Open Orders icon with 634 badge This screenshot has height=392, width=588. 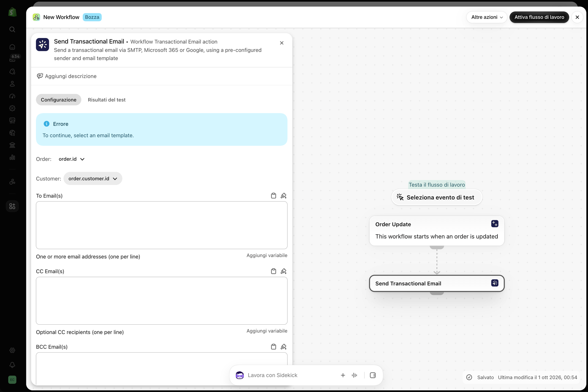tap(12, 59)
